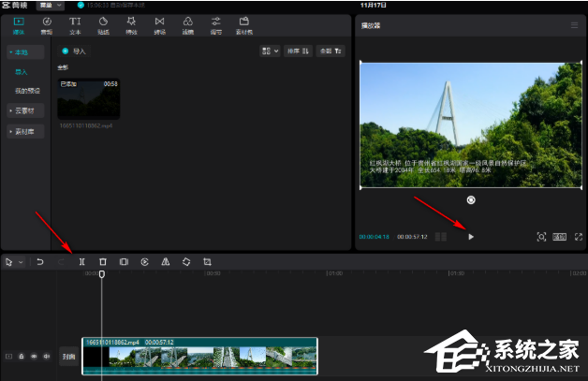Click the 导入 import button
Viewport: 588px width, 381px height.
[x=75, y=51]
